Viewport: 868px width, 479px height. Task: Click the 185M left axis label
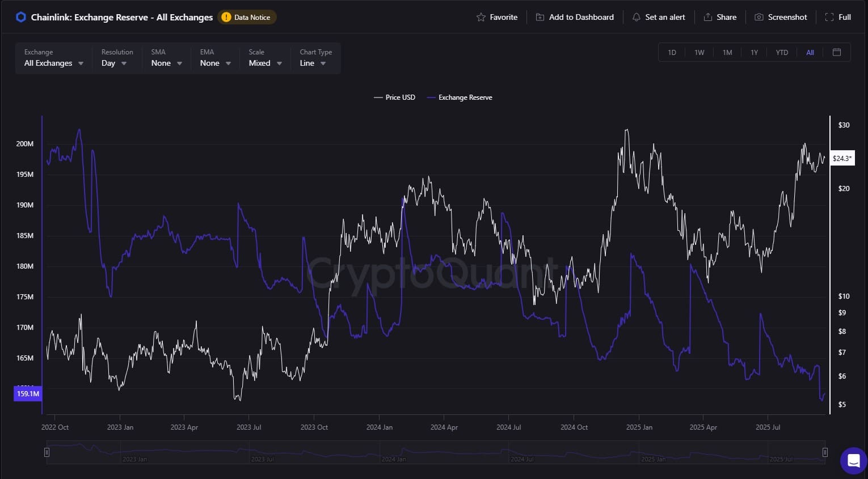click(x=25, y=236)
